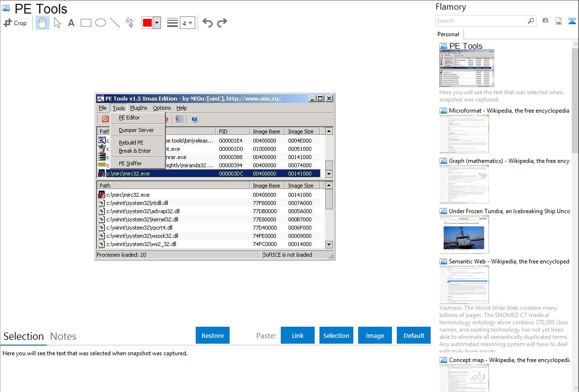Open the Options menu
This screenshot has width=579, height=392.
pos(162,108)
